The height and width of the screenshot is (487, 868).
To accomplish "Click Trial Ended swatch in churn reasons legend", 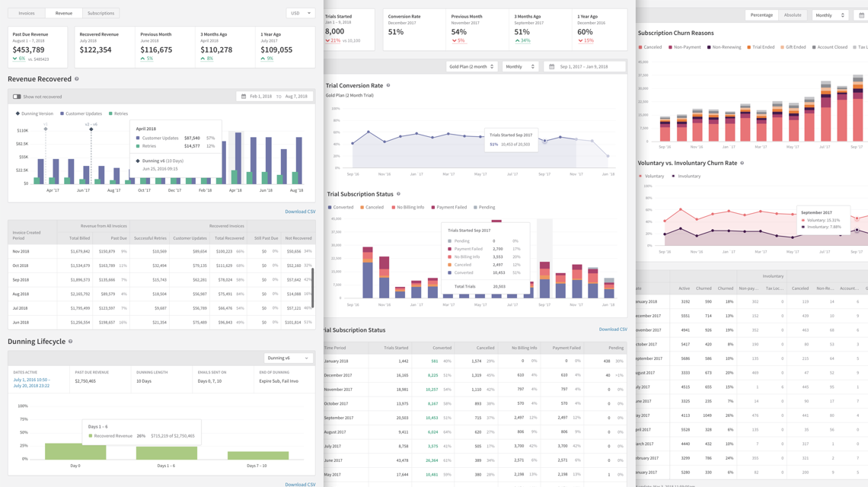I will tap(749, 47).
